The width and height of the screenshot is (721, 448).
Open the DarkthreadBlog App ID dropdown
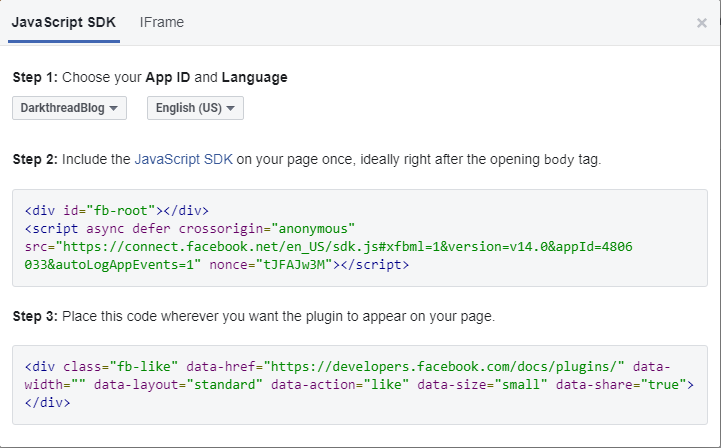pos(69,108)
